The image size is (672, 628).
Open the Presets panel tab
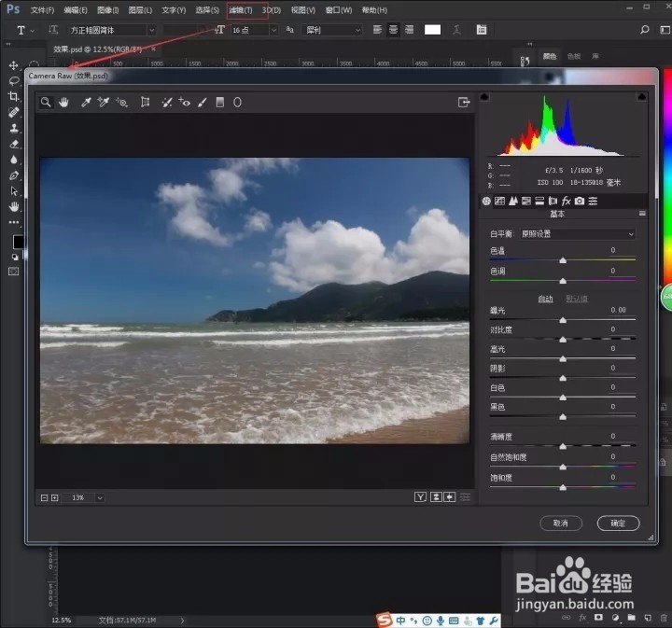coord(594,201)
